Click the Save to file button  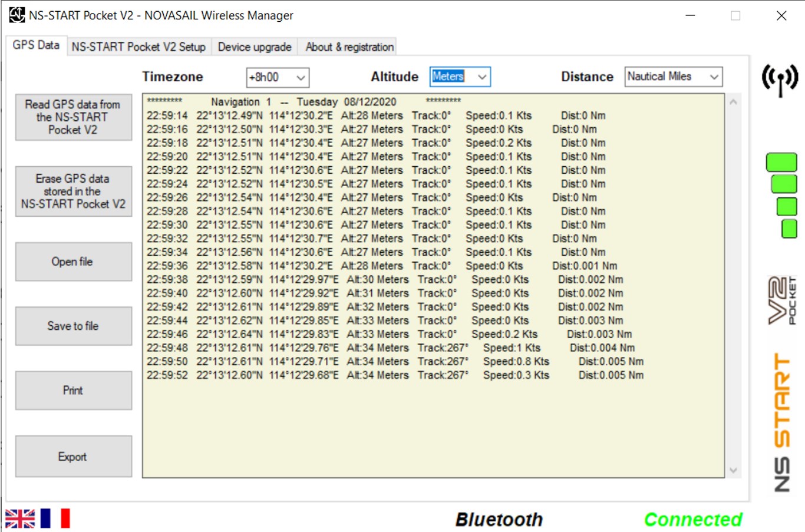tap(74, 326)
